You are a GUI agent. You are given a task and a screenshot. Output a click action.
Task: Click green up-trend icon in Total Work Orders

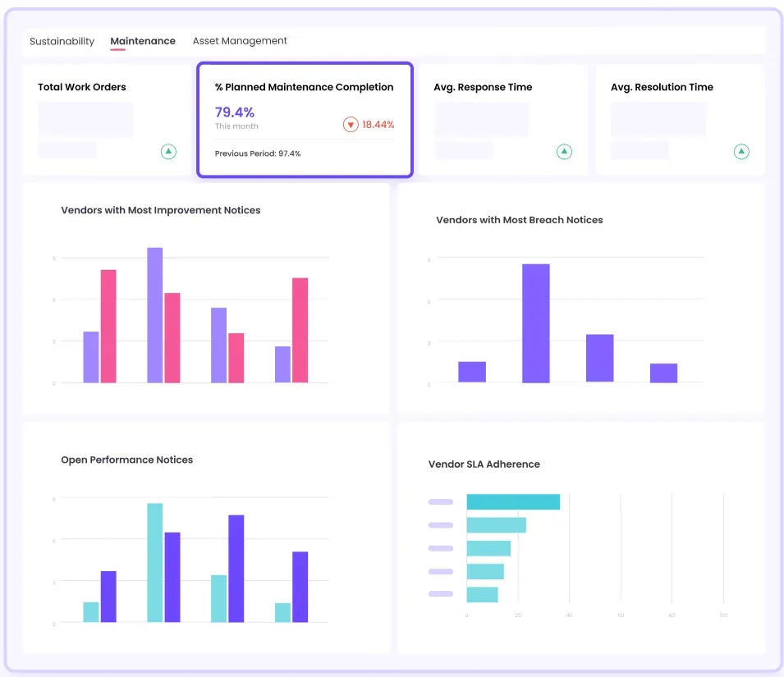[x=168, y=151]
